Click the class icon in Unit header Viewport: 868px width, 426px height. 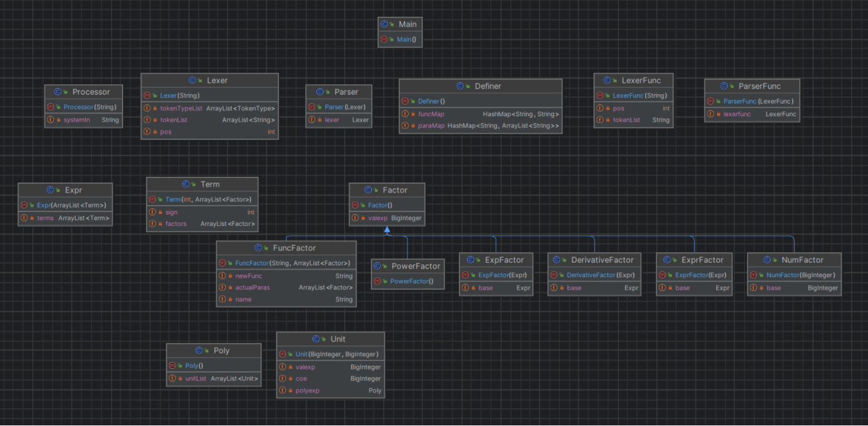(316, 339)
